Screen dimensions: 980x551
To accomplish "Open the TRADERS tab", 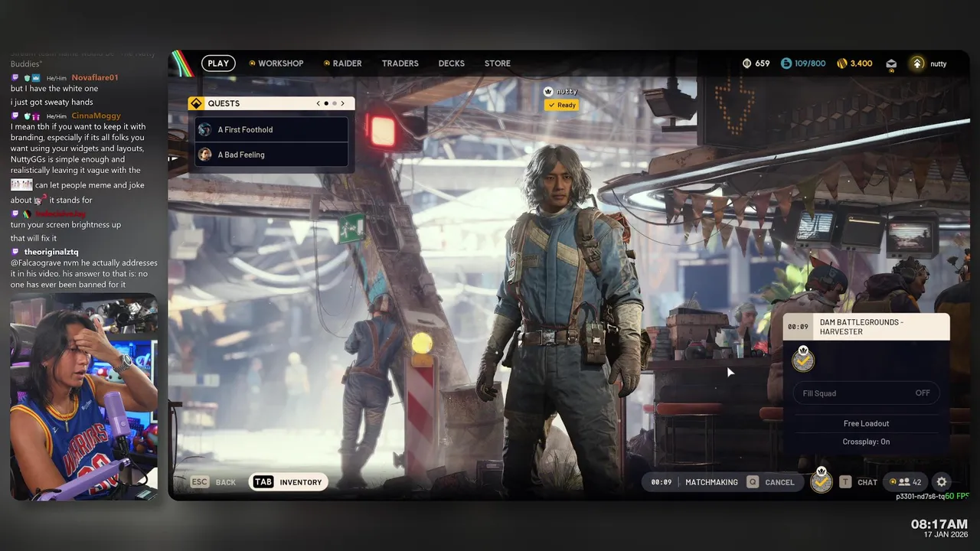I will [400, 64].
